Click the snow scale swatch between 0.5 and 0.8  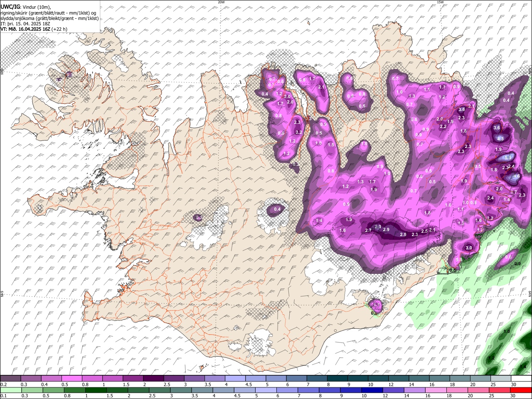71,379
